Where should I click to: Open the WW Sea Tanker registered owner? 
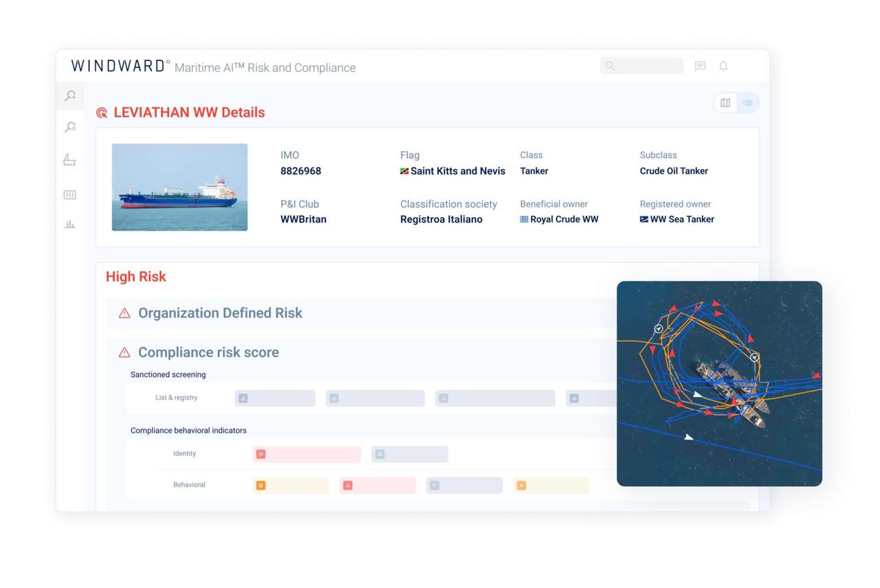pyautogui.click(x=681, y=219)
